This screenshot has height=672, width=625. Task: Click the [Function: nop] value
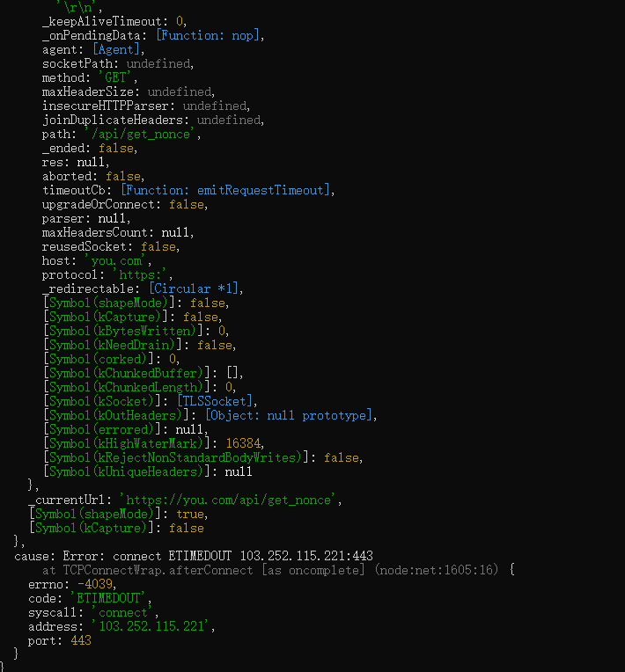tap(209, 35)
